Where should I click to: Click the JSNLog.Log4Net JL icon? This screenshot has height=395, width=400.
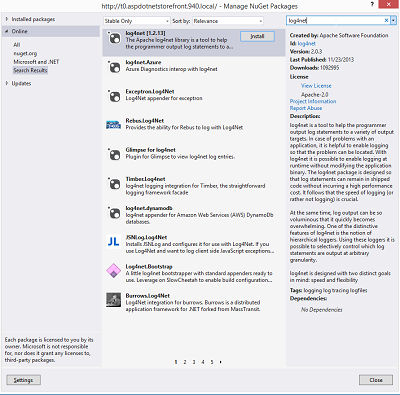tap(114, 242)
